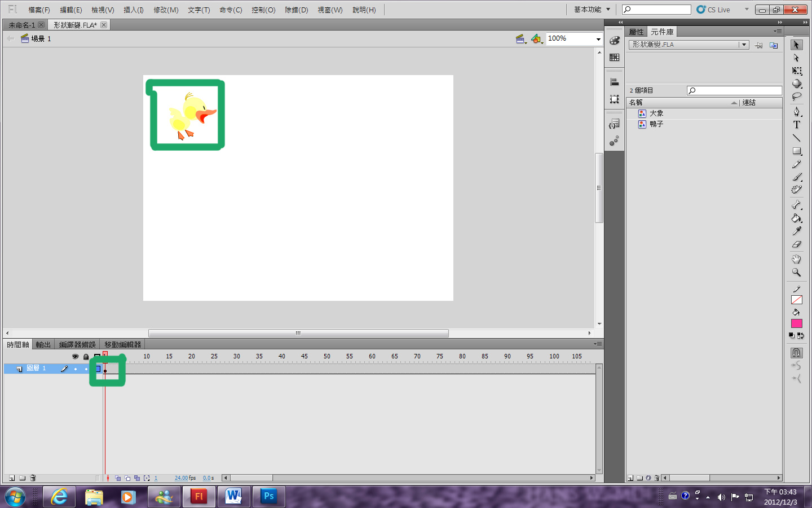Viewport: 812px width, 508px height.
Task: Toggle Edit Multiple Frames
Action: tap(137, 478)
